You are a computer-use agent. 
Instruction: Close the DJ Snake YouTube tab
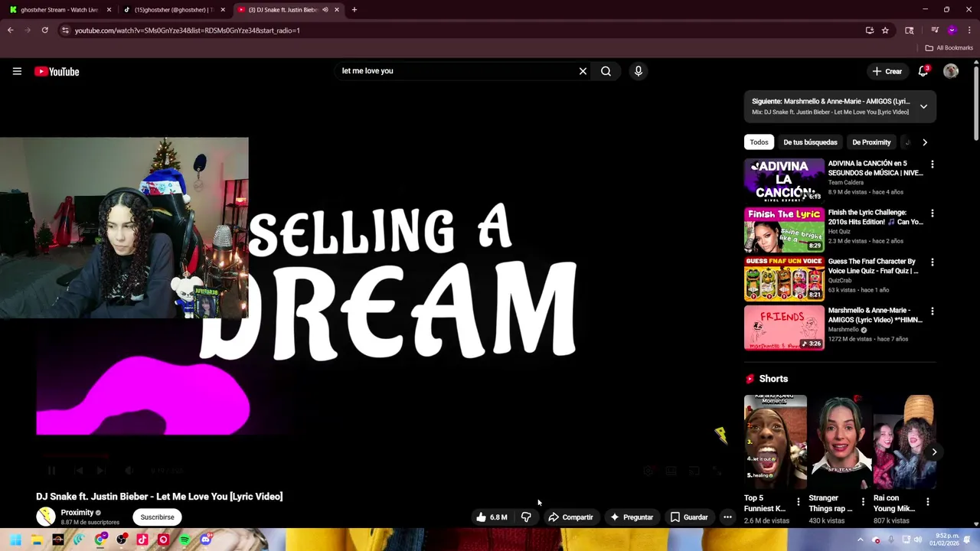pos(336,10)
